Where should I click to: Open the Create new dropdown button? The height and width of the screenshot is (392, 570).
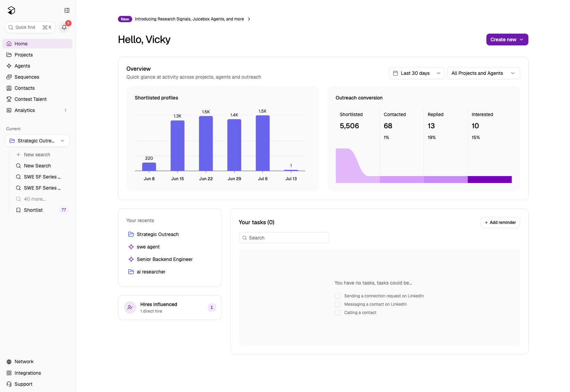(507, 40)
